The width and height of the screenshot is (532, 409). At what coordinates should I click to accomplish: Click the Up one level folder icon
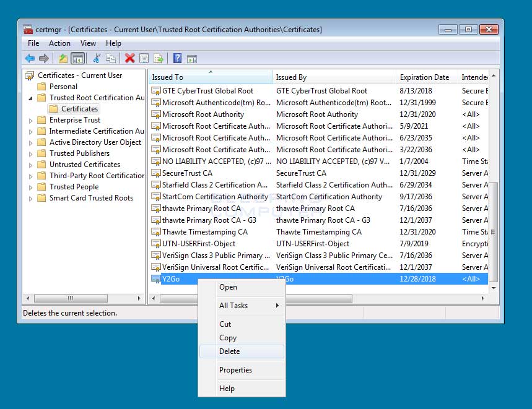(63, 59)
